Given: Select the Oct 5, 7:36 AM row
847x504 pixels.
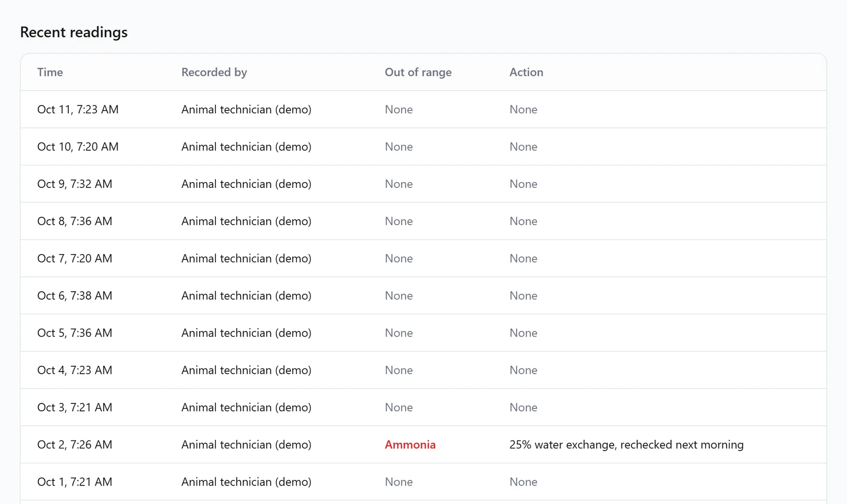Looking at the screenshot, I should pyautogui.click(x=424, y=333).
